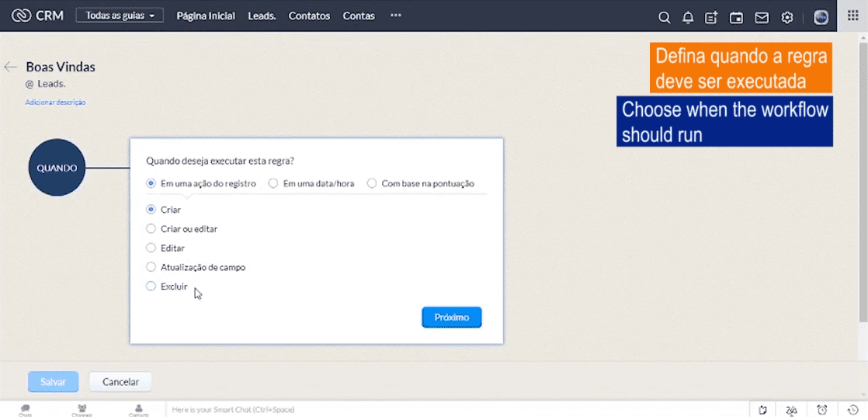The height and width of the screenshot is (420, 868).
Task: Open the calendar icon in header
Action: pyautogui.click(x=736, y=17)
